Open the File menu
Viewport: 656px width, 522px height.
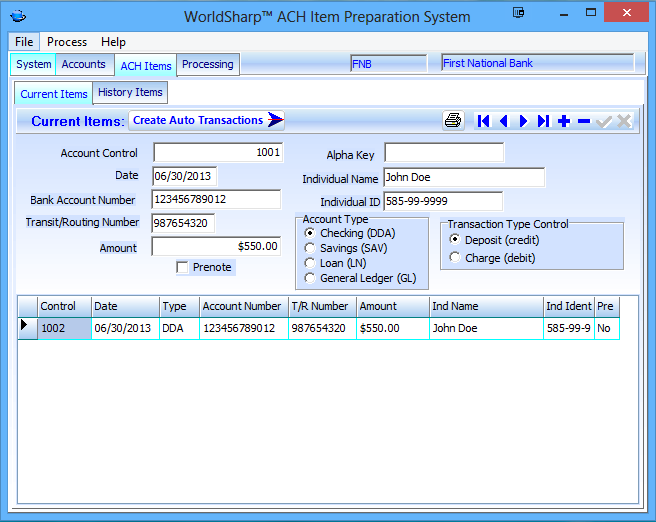coord(24,42)
